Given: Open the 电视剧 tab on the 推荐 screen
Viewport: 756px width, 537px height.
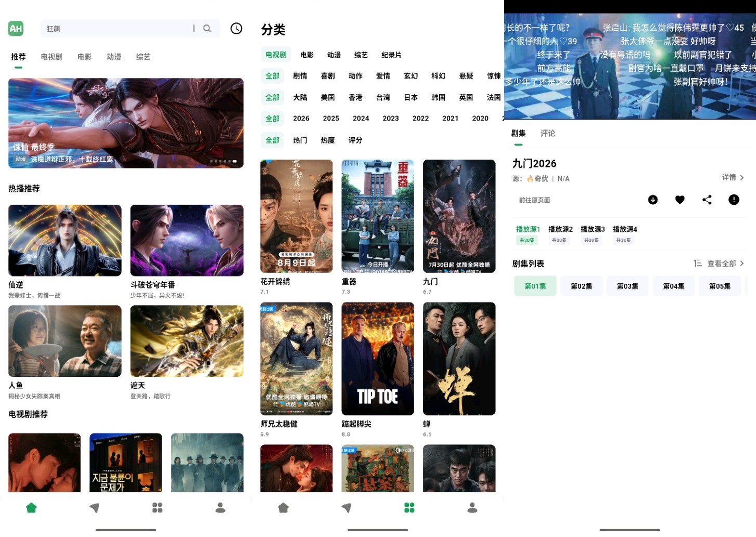Looking at the screenshot, I should pos(51,57).
